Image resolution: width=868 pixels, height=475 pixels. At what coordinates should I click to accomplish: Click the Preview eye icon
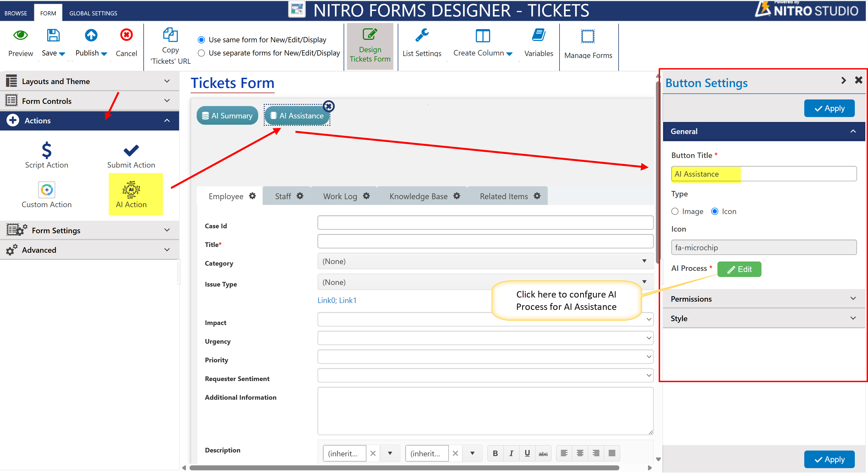tap(20, 35)
